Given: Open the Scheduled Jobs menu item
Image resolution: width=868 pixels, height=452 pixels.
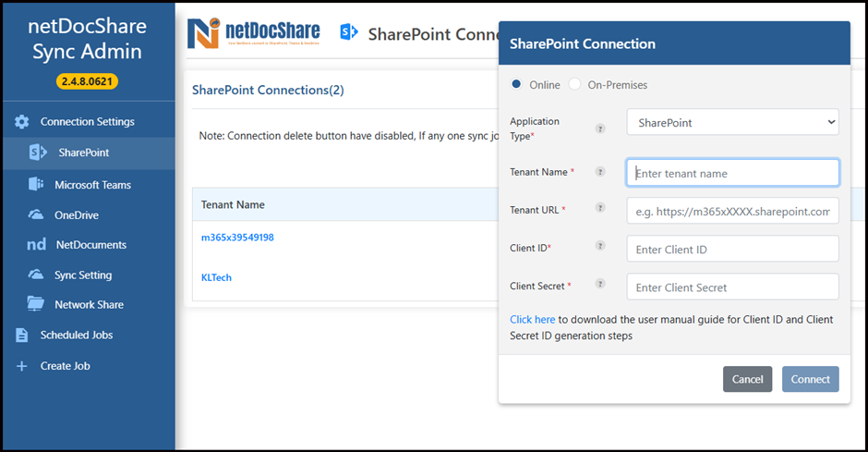Looking at the screenshot, I should (77, 336).
